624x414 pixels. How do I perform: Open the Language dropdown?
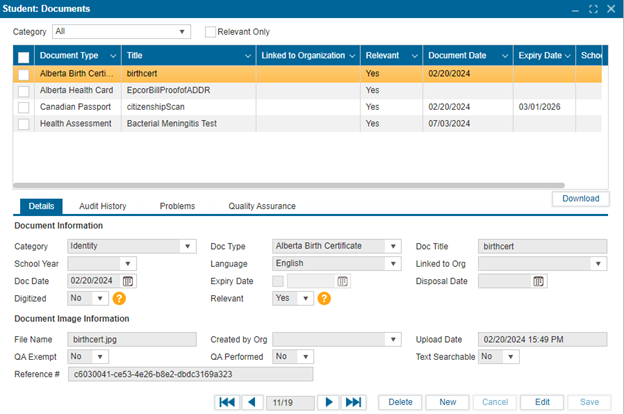click(392, 264)
